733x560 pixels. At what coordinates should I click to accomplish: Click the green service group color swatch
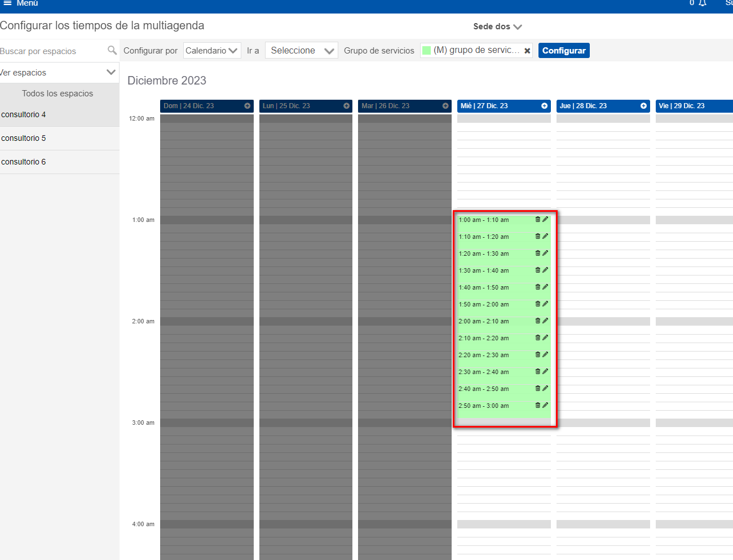point(426,50)
